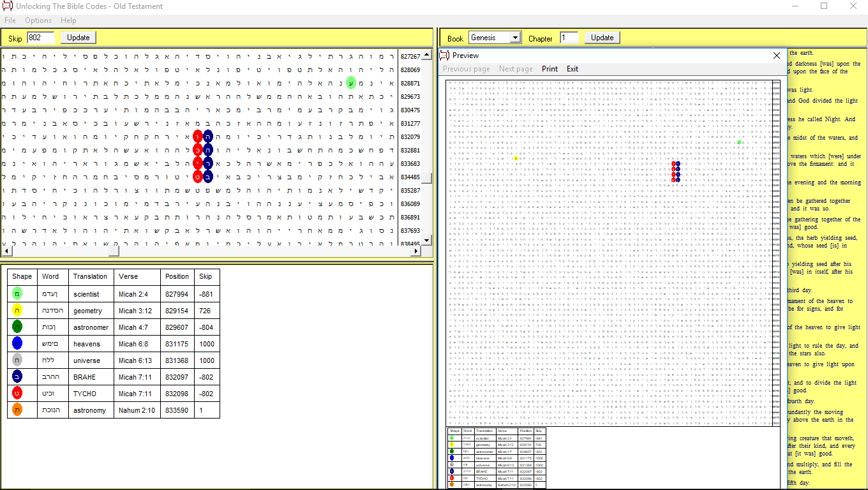868x490 pixels.
Task: Click horizontal scrollbar left arrow of matrix
Action: (6, 251)
